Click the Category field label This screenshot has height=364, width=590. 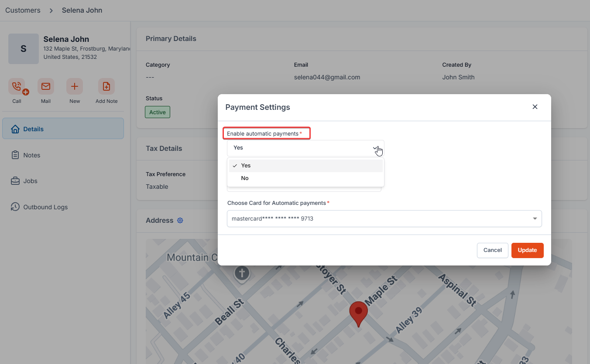click(x=158, y=65)
